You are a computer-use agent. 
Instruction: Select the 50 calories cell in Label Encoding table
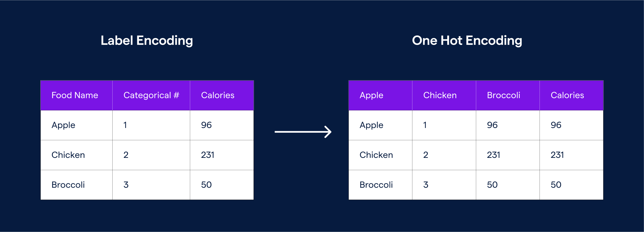click(x=206, y=185)
